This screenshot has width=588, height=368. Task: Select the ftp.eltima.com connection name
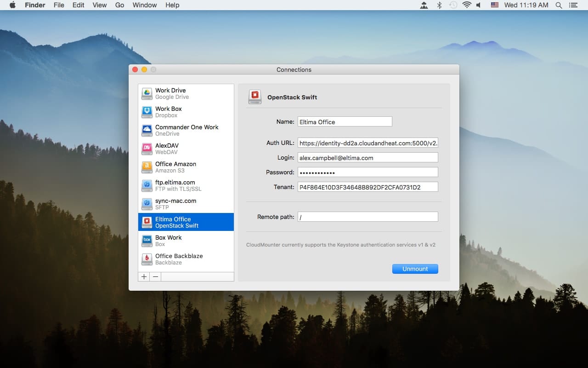tap(175, 183)
